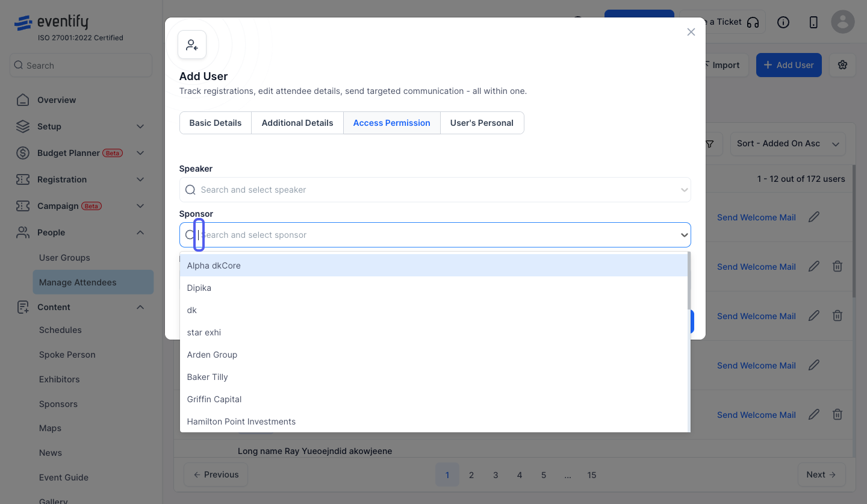Open the Sort - Added On Asc dropdown

[x=788, y=144]
